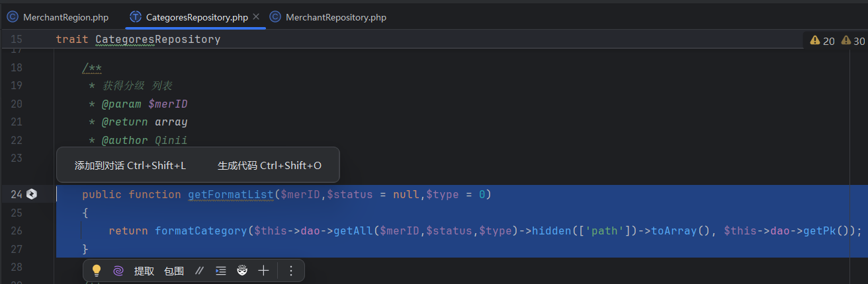Click 'trait CategoresRepository' sticky header line
The height and width of the screenshot is (284, 868).
pyautogui.click(x=138, y=40)
